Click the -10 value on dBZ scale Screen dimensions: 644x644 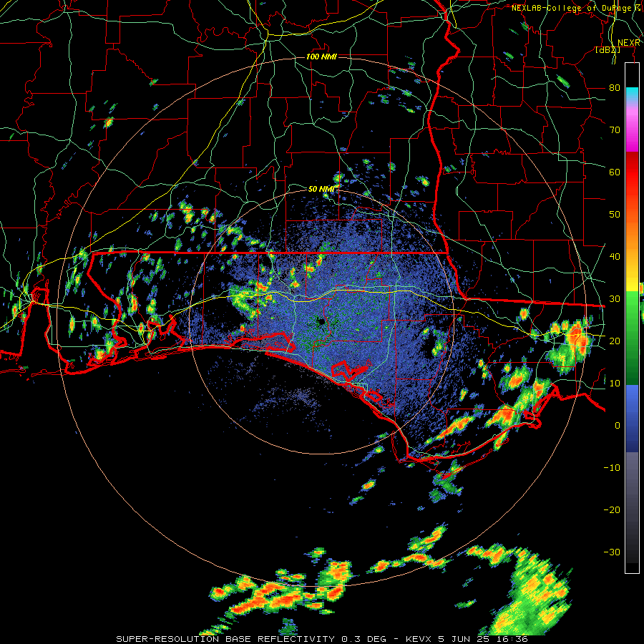click(612, 468)
